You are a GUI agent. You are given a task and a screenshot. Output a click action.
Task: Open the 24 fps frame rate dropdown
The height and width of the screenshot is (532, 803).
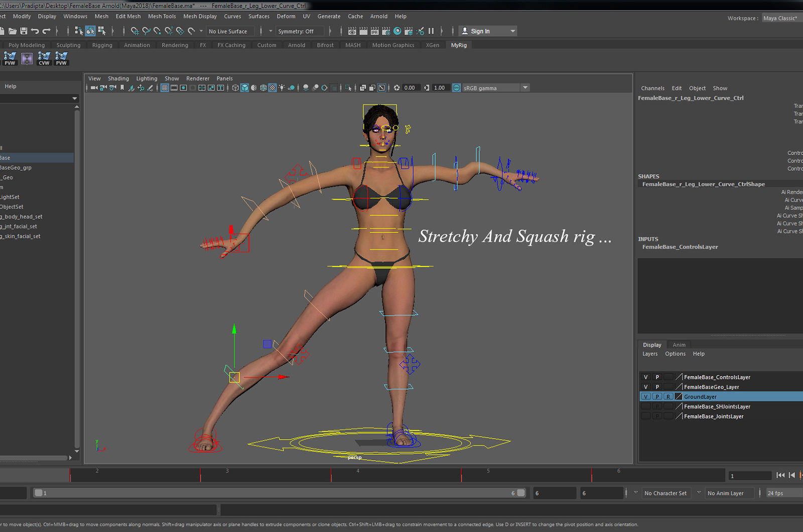tap(784, 493)
